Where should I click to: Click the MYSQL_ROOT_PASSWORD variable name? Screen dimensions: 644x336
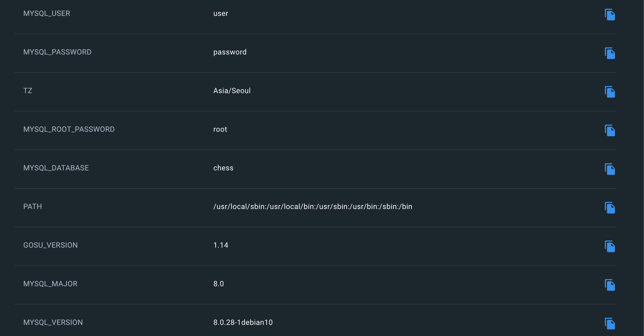point(69,129)
